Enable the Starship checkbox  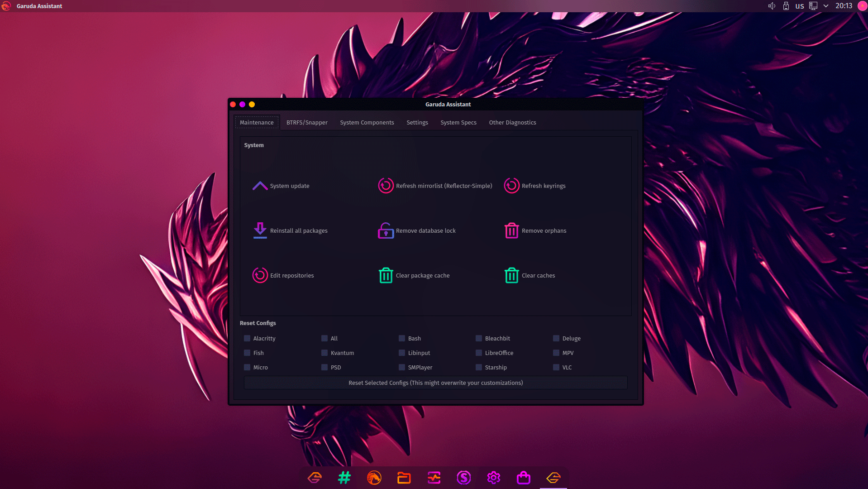tap(479, 367)
